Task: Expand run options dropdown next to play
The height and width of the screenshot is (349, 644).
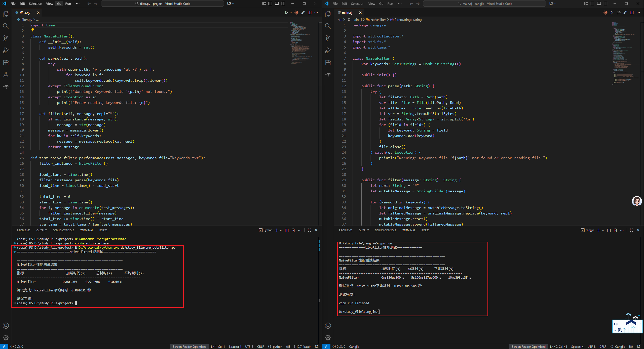Action: [x=291, y=13]
